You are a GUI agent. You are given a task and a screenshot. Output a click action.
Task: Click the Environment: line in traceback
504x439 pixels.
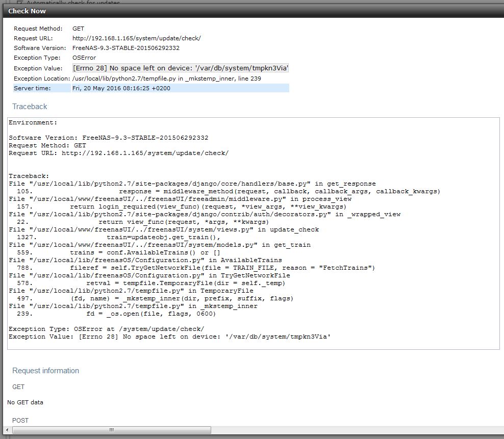click(x=33, y=122)
